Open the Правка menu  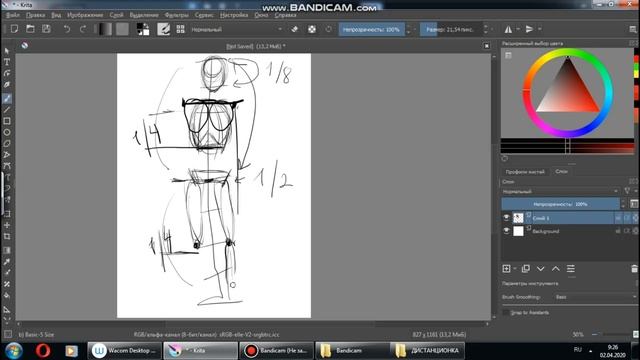35,15
